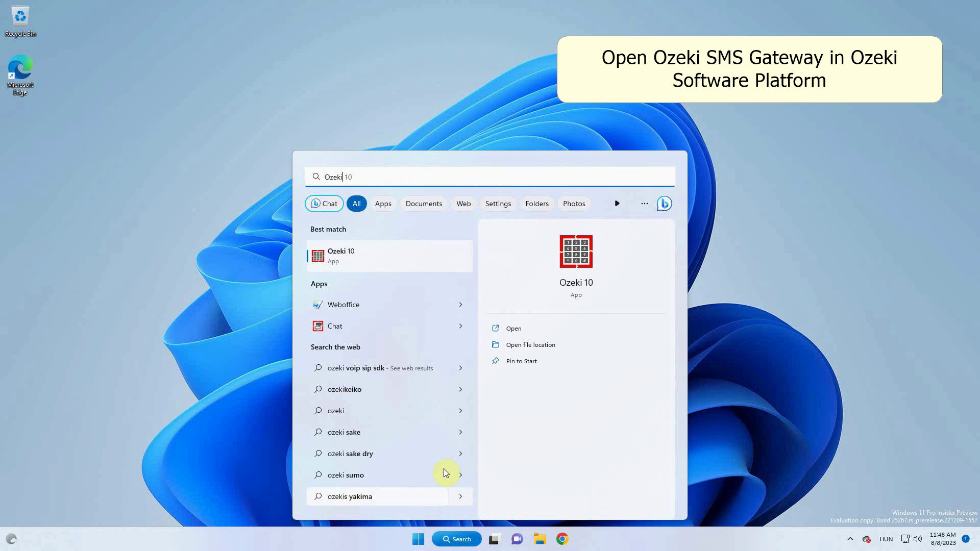Click the Open file location folder icon
Screen dimensions: 980x551
pyautogui.click(x=495, y=344)
